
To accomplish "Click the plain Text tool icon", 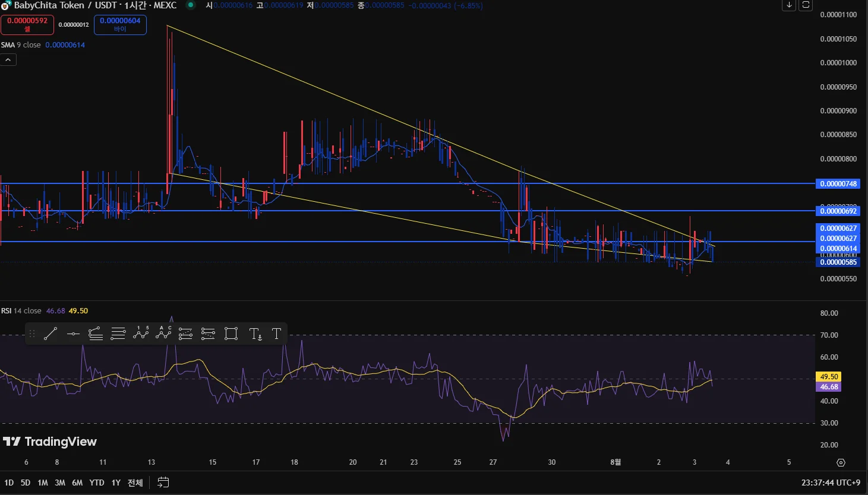I will point(276,334).
